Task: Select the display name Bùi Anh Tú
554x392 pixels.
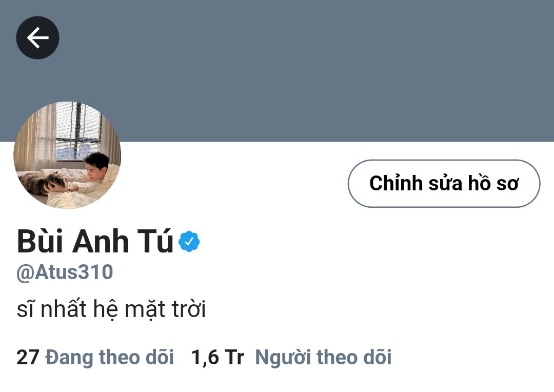Action: [95, 242]
